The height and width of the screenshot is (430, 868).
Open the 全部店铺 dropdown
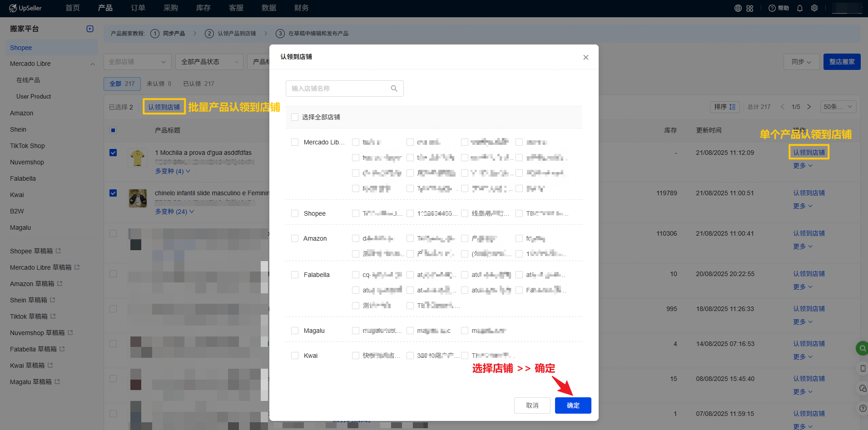[137, 62]
